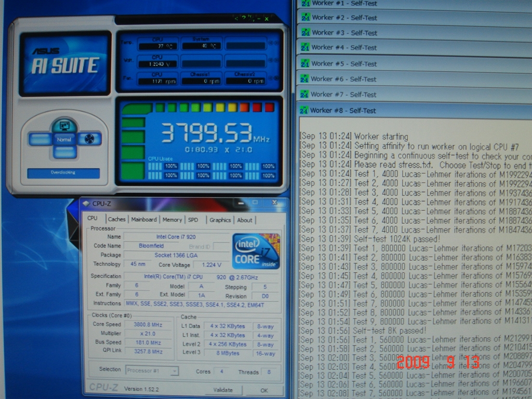The width and height of the screenshot is (532, 399).
Task: Click the Name value Intel Core i7 920
Action: (176, 237)
